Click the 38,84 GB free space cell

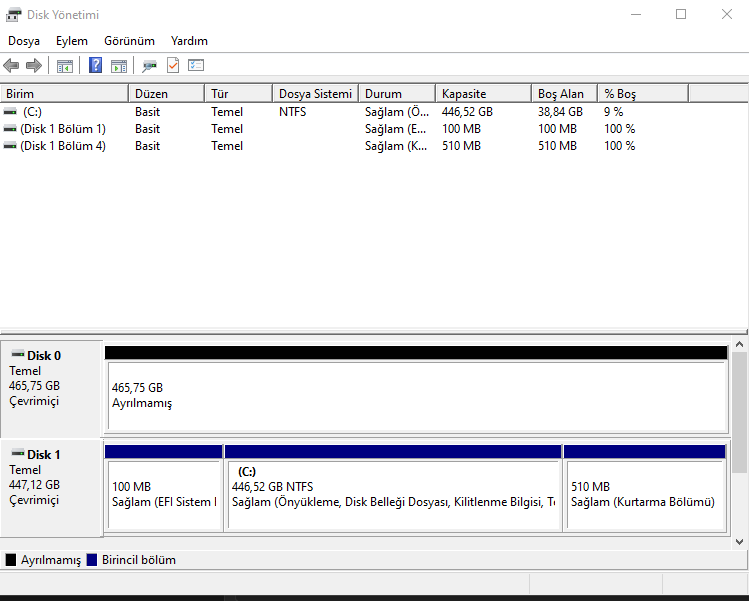(560, 112)
